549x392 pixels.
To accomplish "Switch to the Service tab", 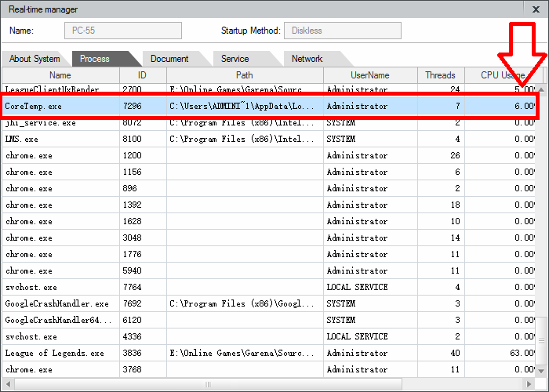I will (235, 59).
